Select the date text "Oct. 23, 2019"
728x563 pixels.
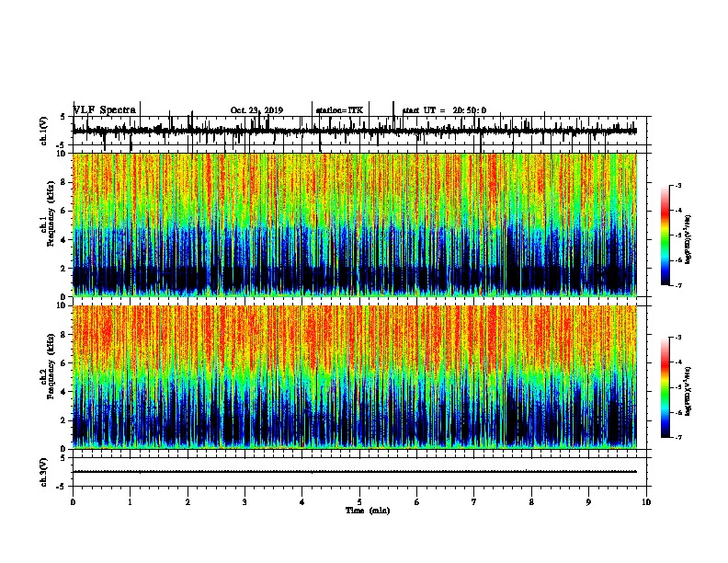pyautogui.click(x=256, y=110)
